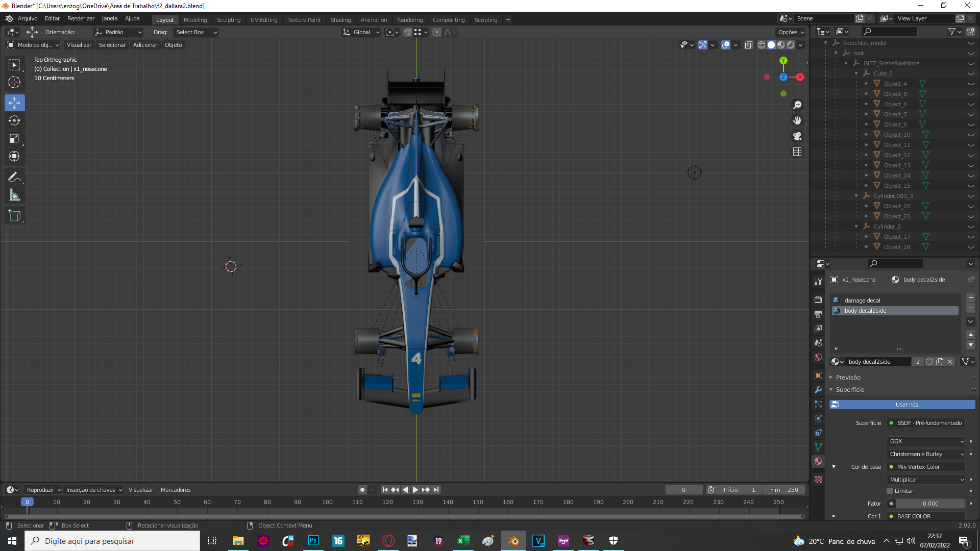Open the GGX distribution dropdown
This screenshot has height=551, width=980.
coord(926,441)
